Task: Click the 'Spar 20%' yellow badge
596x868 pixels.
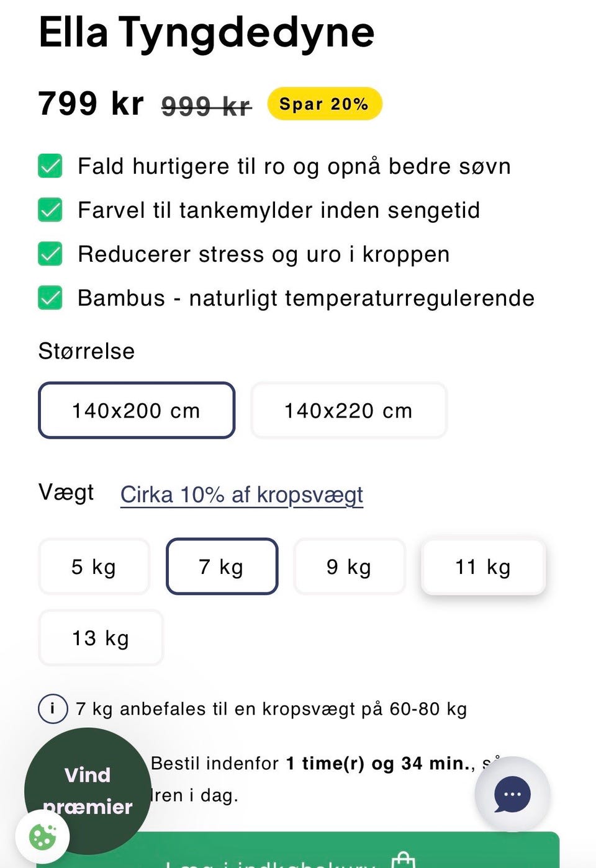Action: [324, 104]
